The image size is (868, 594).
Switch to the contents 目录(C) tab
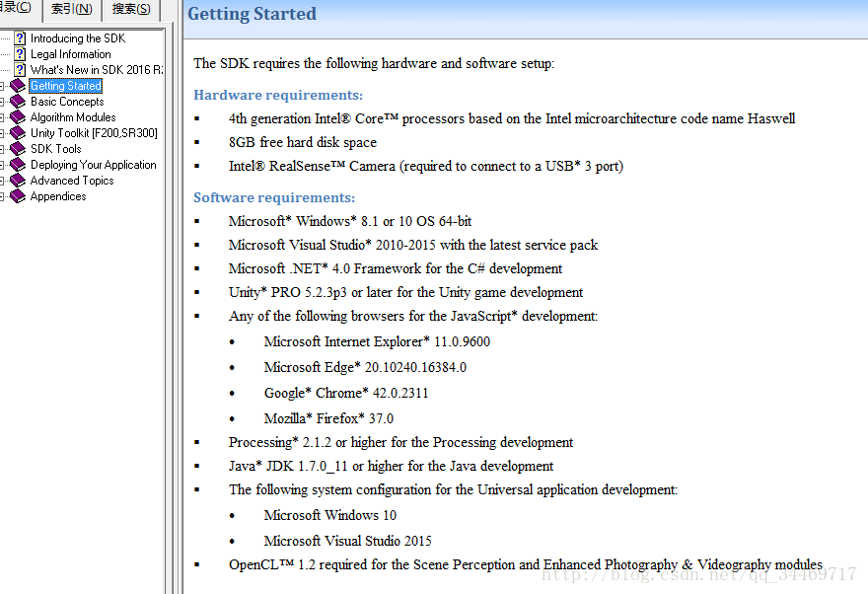tap(20, 8)
